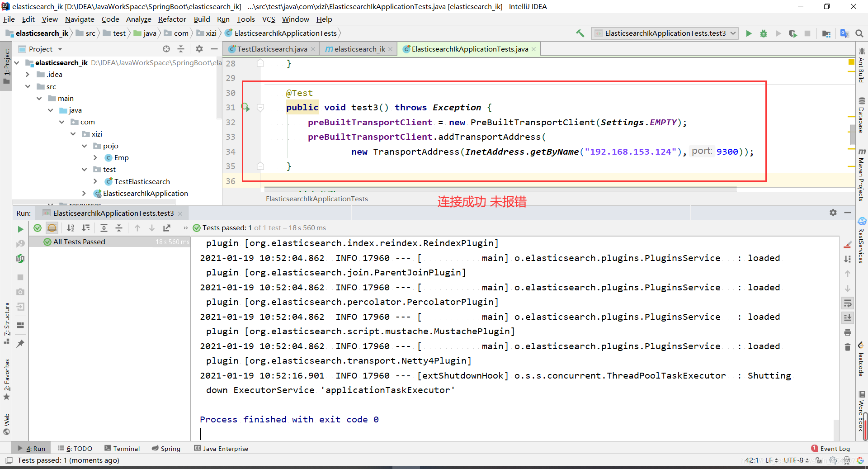Collapse the src folder

28,86
